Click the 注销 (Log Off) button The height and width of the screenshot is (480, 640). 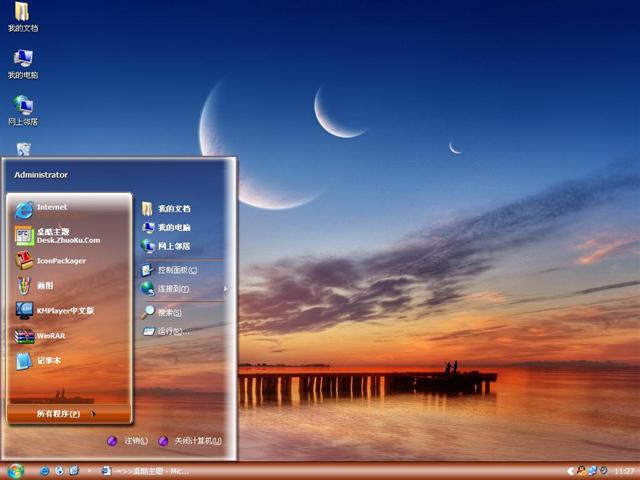point(128,441)
